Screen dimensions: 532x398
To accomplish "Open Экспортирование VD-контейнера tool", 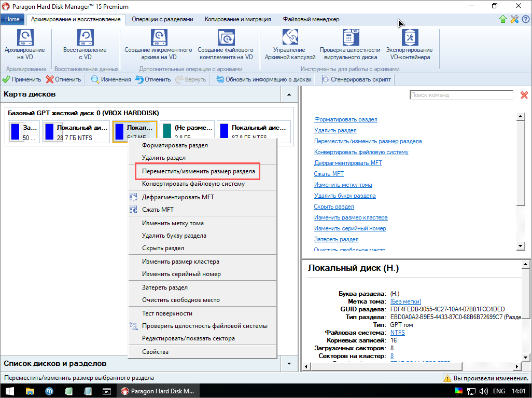I will 410,45.
